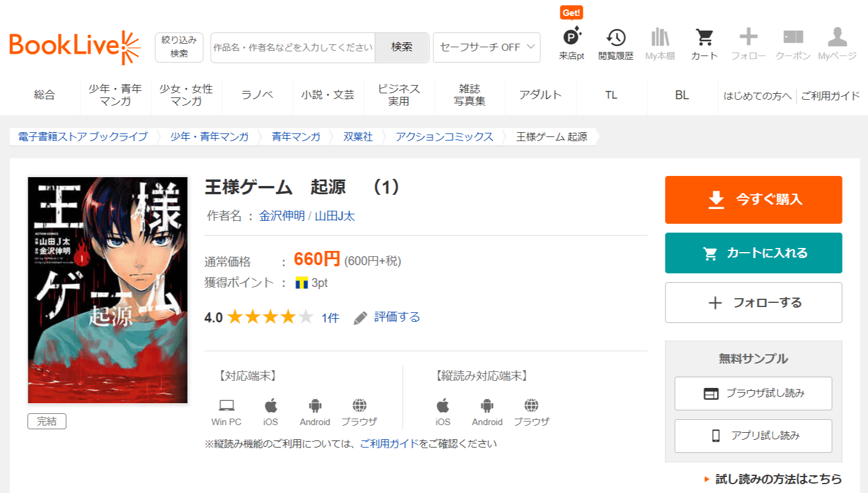Click カートに入れる button
Viewport: 868px width, 493px height.
tap(753, 253)
